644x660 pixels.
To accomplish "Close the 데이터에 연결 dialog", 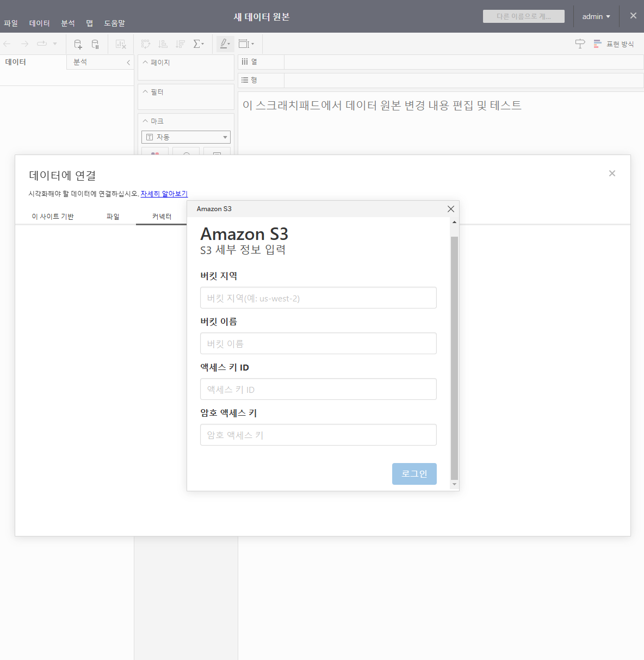I will coord(612,174).
